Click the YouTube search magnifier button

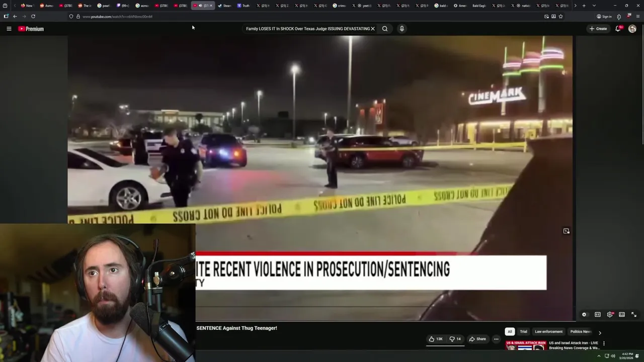[385, 29]
